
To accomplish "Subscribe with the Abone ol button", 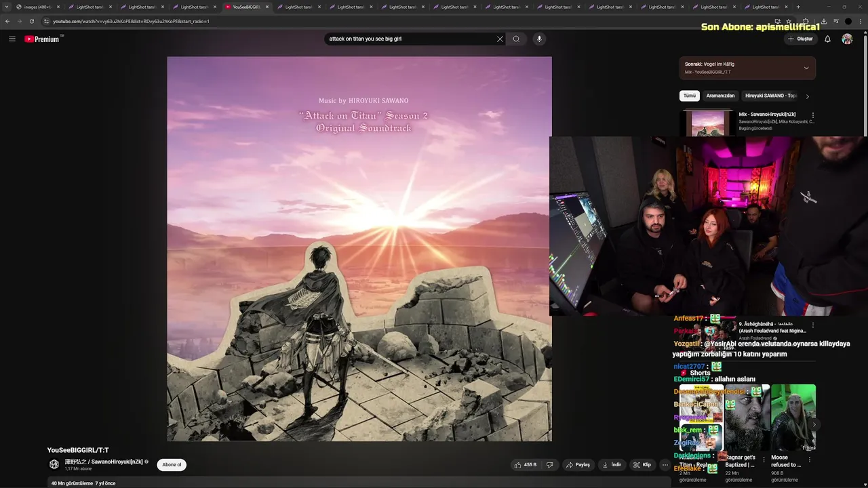I will point(172,465).
